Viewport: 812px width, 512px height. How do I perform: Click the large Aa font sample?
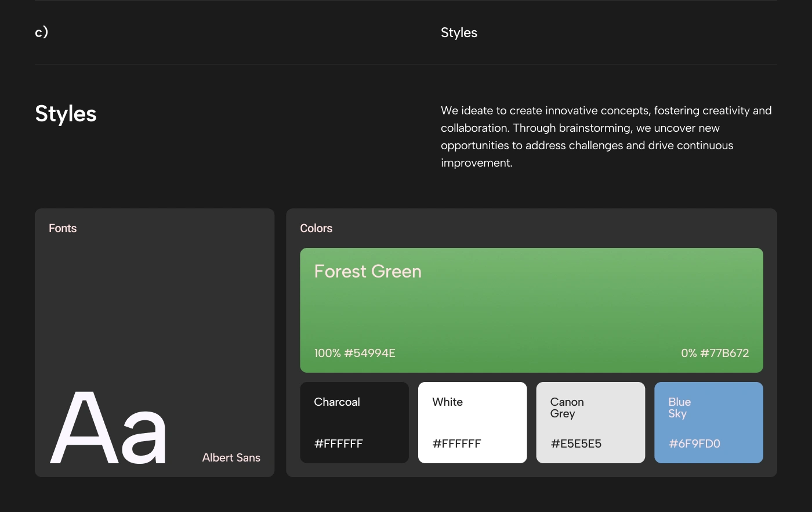point(108,428)
